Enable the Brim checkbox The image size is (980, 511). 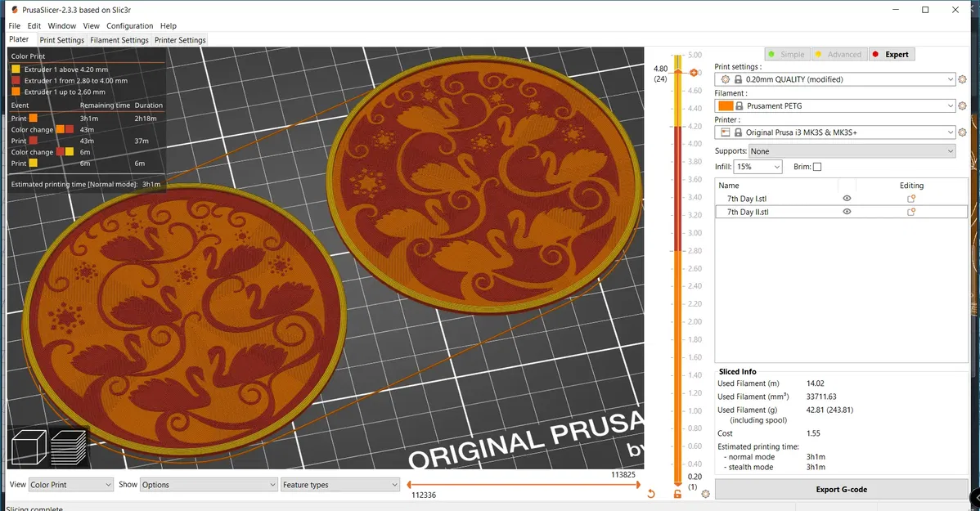(x=817, y=167)
